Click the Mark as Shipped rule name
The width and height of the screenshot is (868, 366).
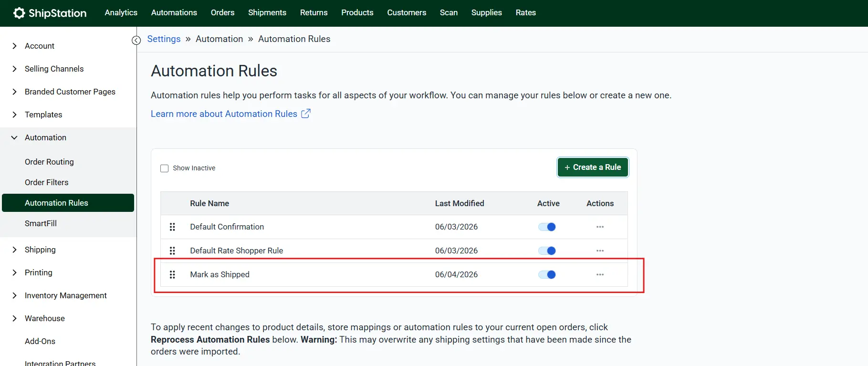[x=220, y=275]
